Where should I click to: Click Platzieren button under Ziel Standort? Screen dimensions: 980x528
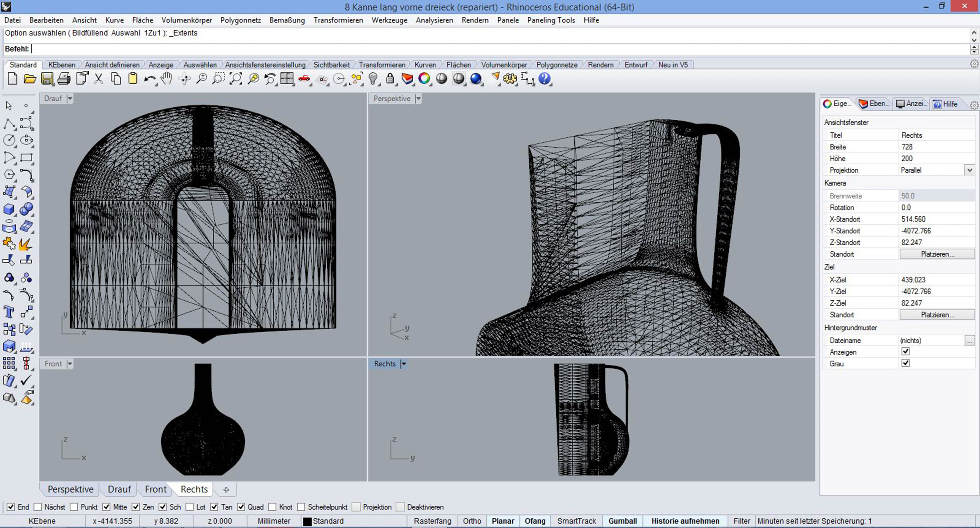pyautogui.click(x=937, y=315)
